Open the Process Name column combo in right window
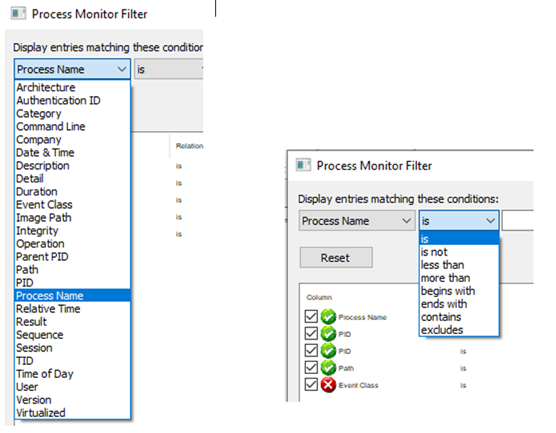 click(x=357, y=221)
